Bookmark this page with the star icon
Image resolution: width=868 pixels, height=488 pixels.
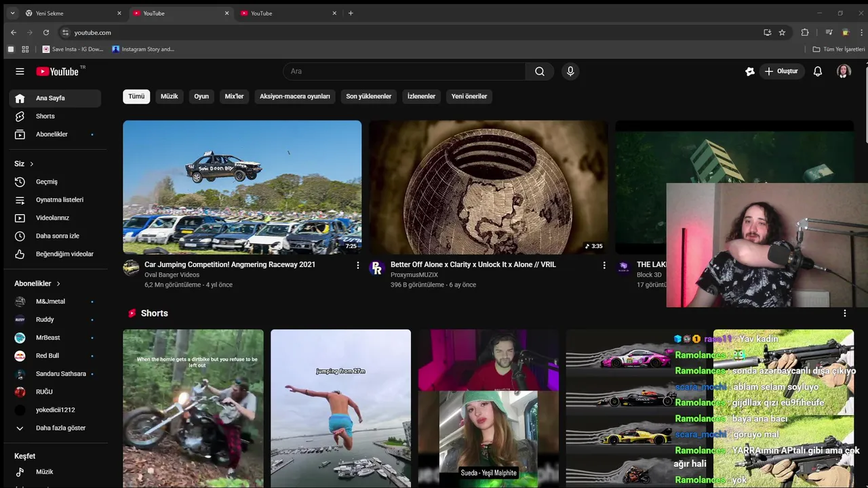tap(782, 33)
